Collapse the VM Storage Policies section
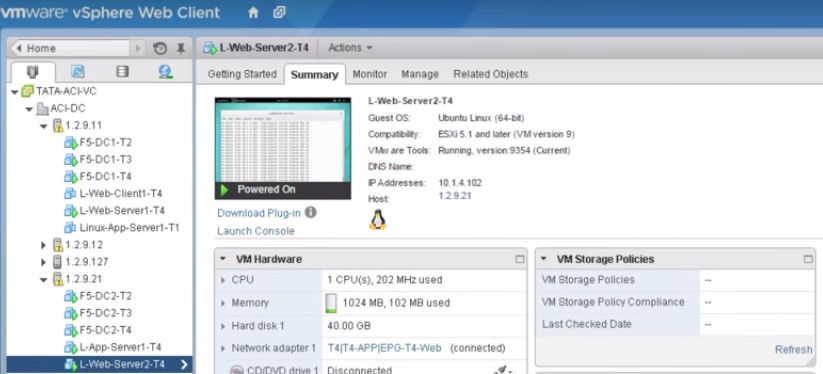Screen dimensions: 823x374 pyautogui.click(x=543, y=259)
